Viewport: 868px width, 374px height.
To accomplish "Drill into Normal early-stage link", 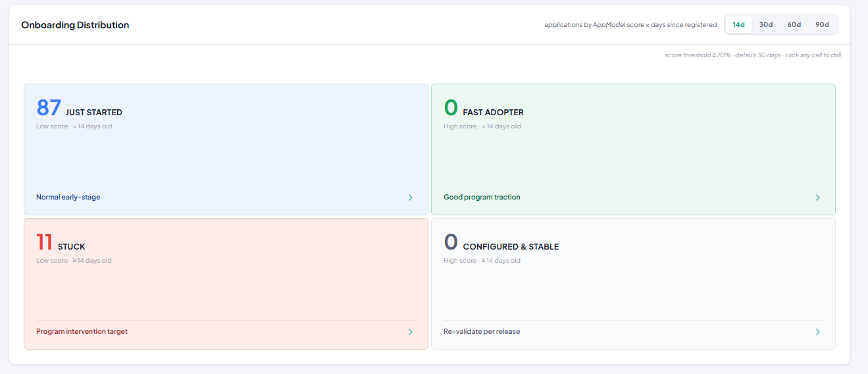I will point(68,197).
